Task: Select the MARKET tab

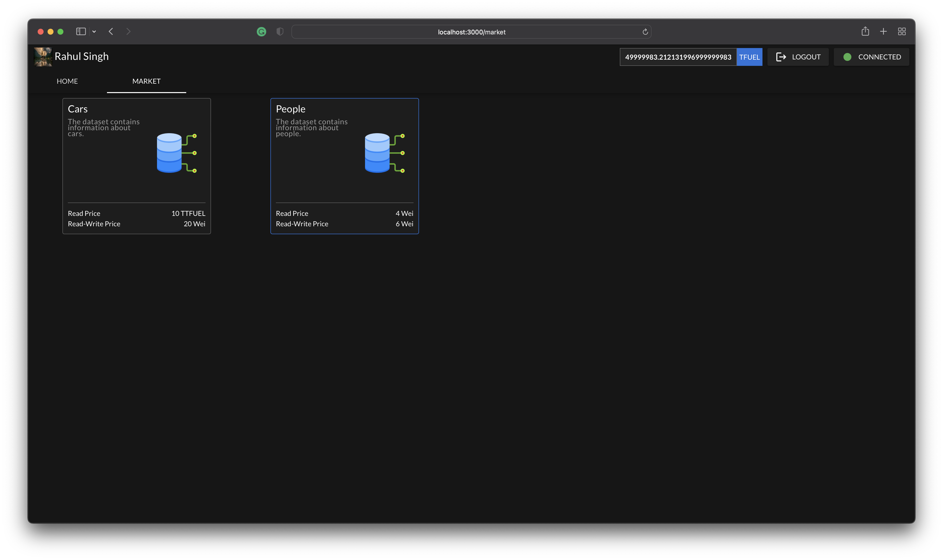Action: (x=146, y=81)
